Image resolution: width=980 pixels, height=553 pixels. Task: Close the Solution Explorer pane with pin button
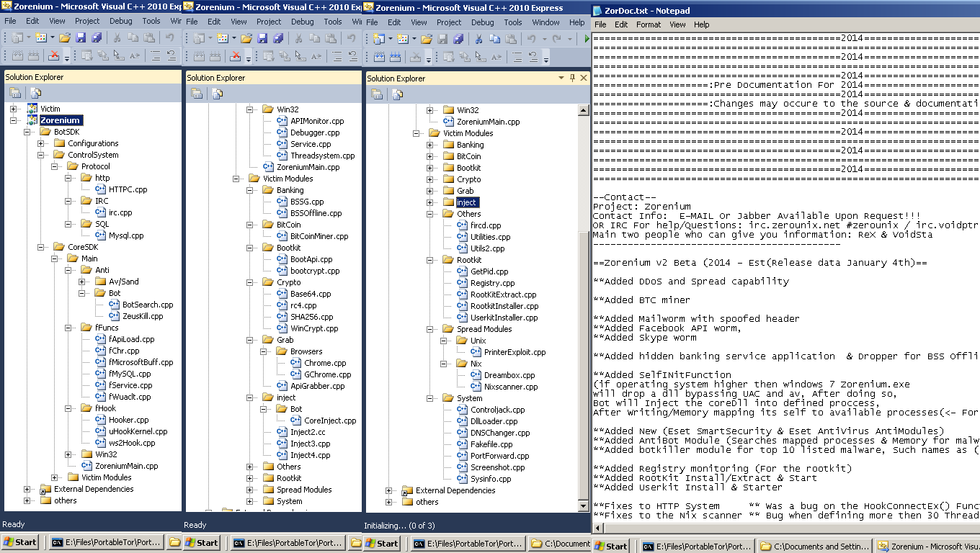coord(584,78)
